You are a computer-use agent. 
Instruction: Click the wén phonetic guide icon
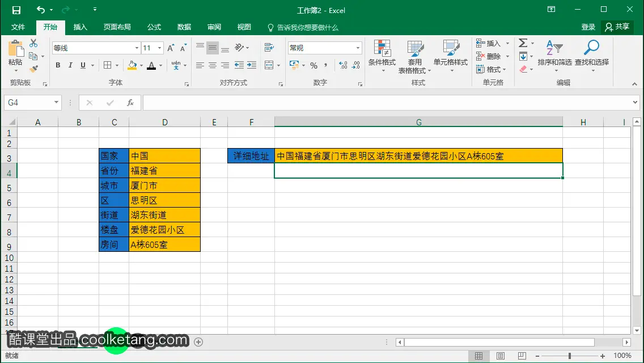coord(176,65)
